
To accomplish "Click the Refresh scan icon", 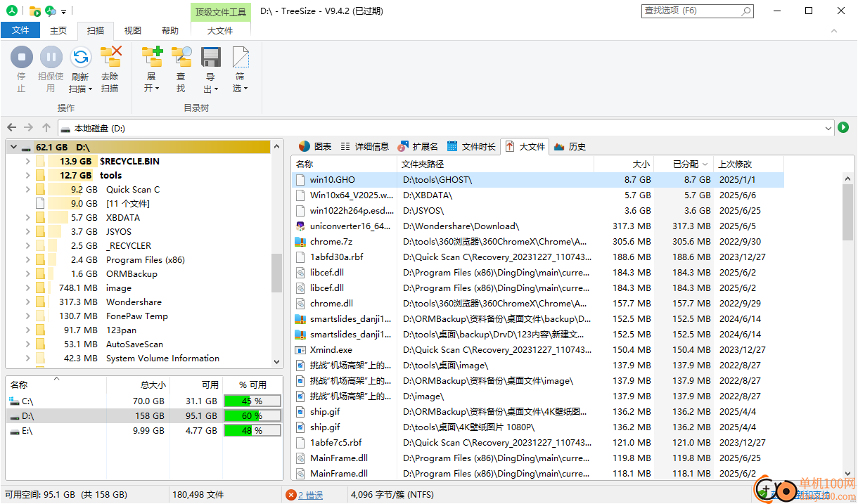I will tap(80, 57).
